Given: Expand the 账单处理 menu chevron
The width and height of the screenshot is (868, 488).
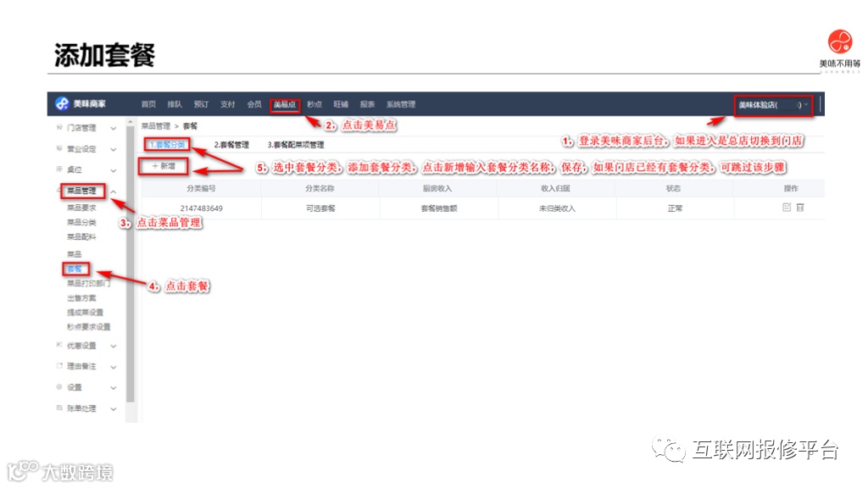Looking at the screenshot, I should [x=114, y=409].
